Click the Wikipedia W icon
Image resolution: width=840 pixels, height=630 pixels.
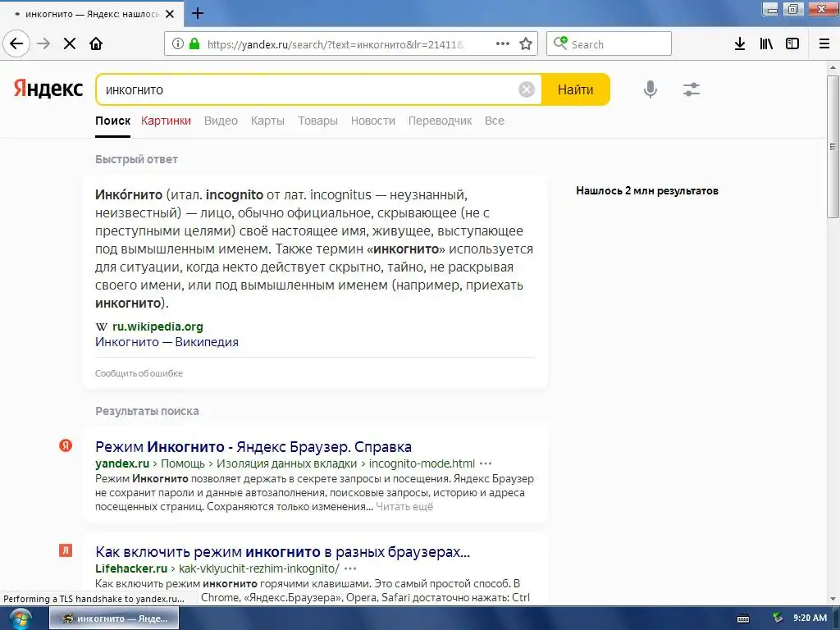click(x=101, y=326)
